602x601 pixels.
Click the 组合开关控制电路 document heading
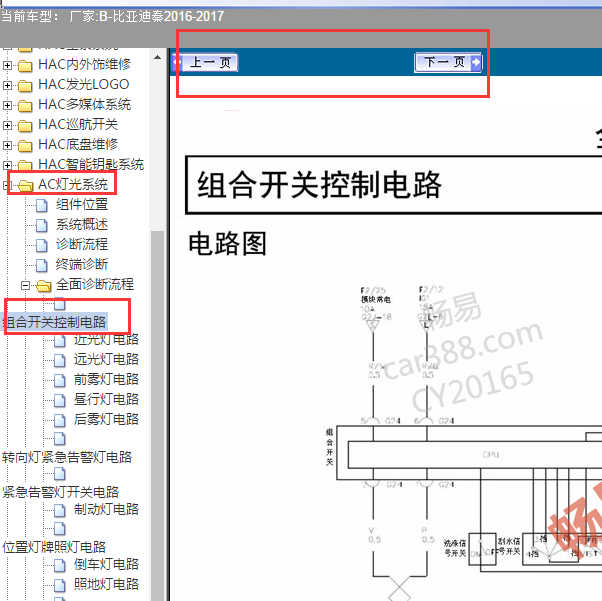319,185
